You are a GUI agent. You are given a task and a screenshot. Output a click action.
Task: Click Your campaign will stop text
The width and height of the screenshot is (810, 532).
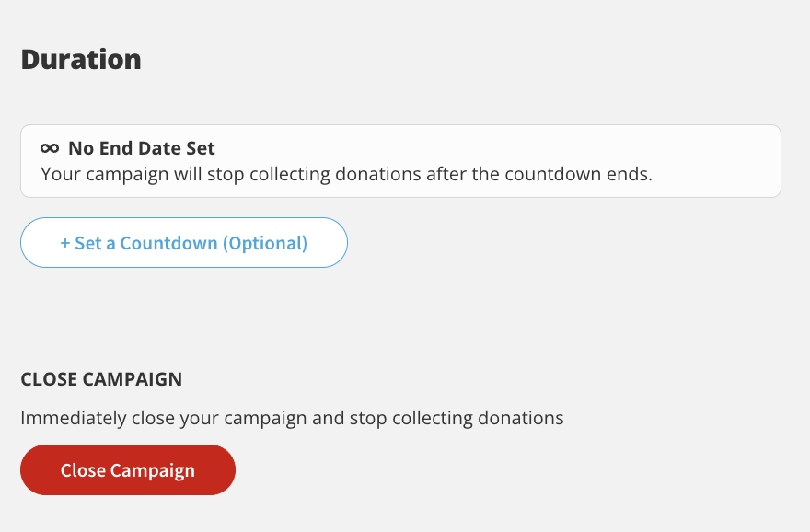point(138,174)
